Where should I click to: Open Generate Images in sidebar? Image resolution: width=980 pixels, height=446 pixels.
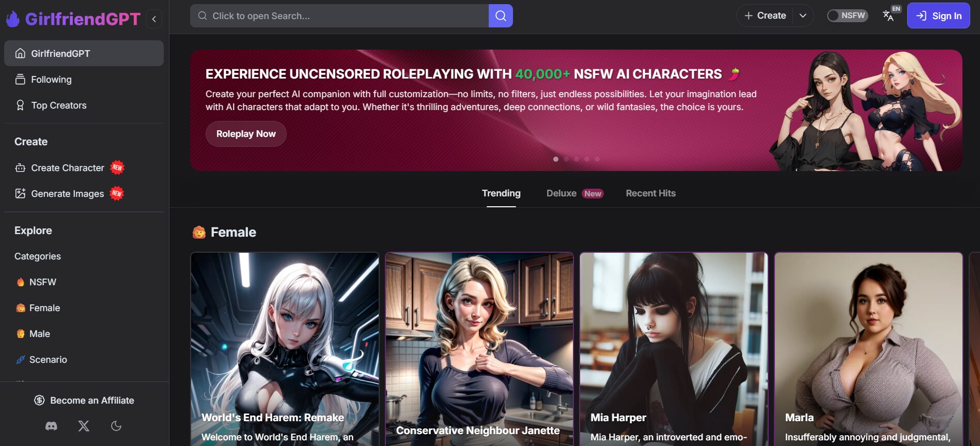[67, 194]
